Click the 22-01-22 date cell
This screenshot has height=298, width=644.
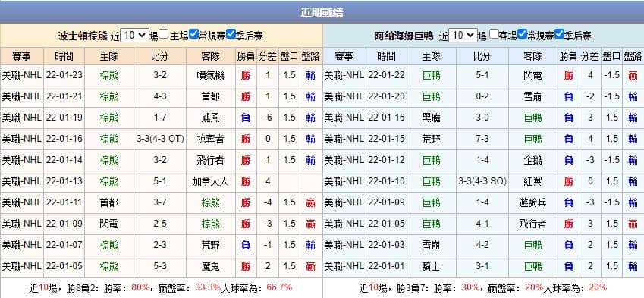tap(387, 75)
